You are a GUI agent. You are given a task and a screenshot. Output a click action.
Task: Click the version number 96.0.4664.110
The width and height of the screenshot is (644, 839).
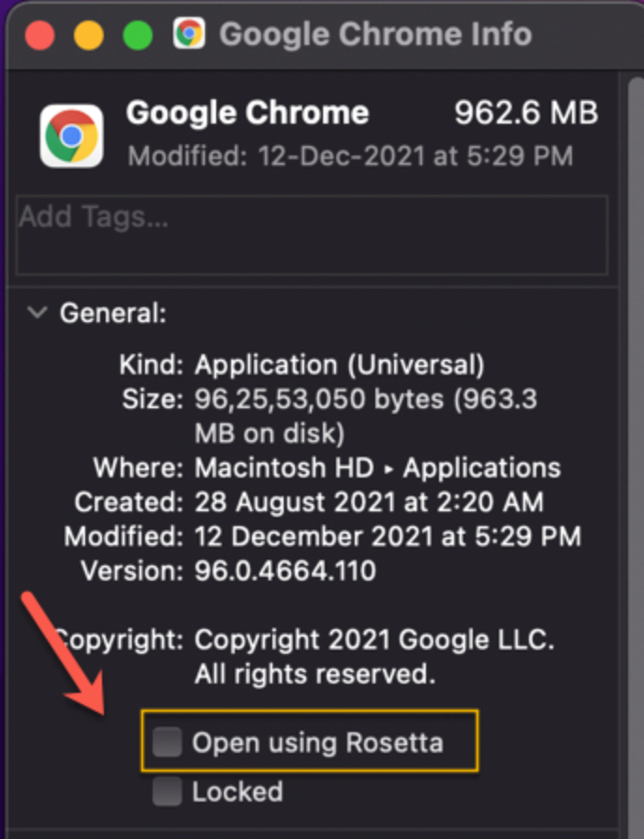(285, 570)
